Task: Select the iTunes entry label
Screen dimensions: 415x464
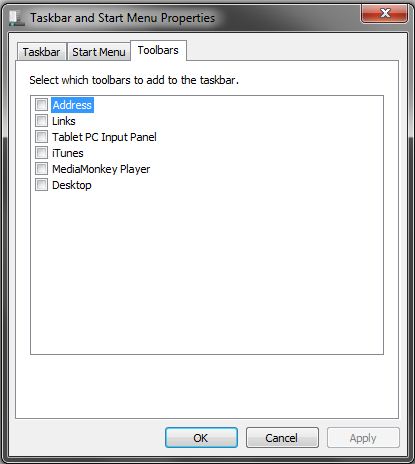Action: point(68,153)
